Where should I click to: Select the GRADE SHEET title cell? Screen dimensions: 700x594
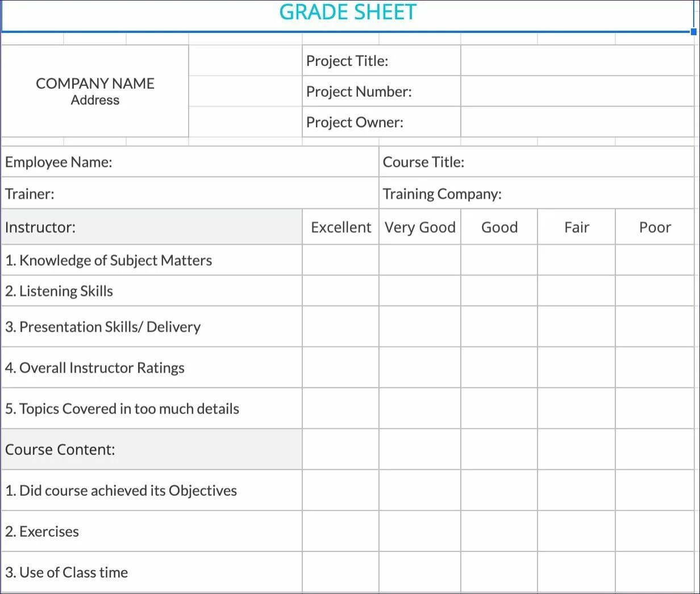[x=348, y=12]
